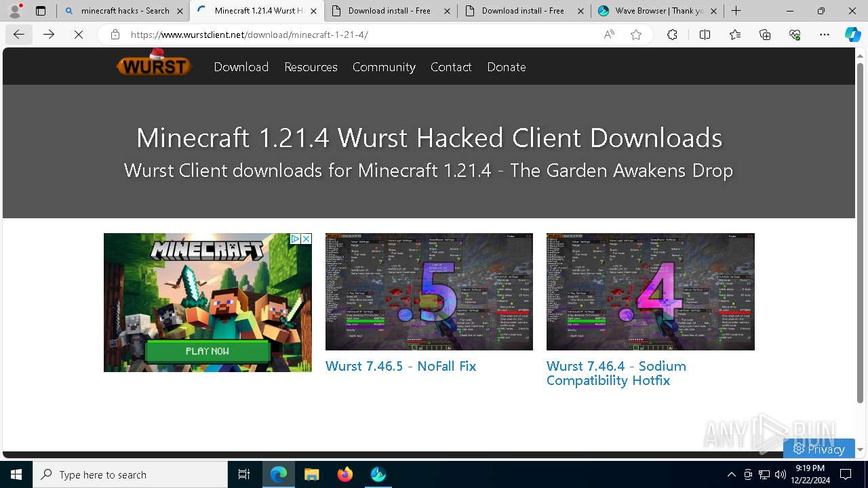Open the Community menu item
Viewport: 868px width, 488px height.
point(384,66)
